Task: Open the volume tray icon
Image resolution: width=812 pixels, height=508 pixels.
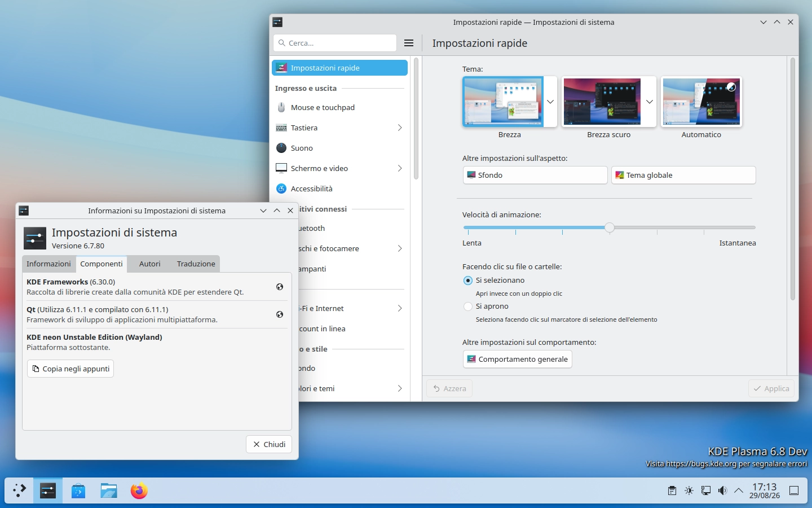Action: click(x=722, y=491)
